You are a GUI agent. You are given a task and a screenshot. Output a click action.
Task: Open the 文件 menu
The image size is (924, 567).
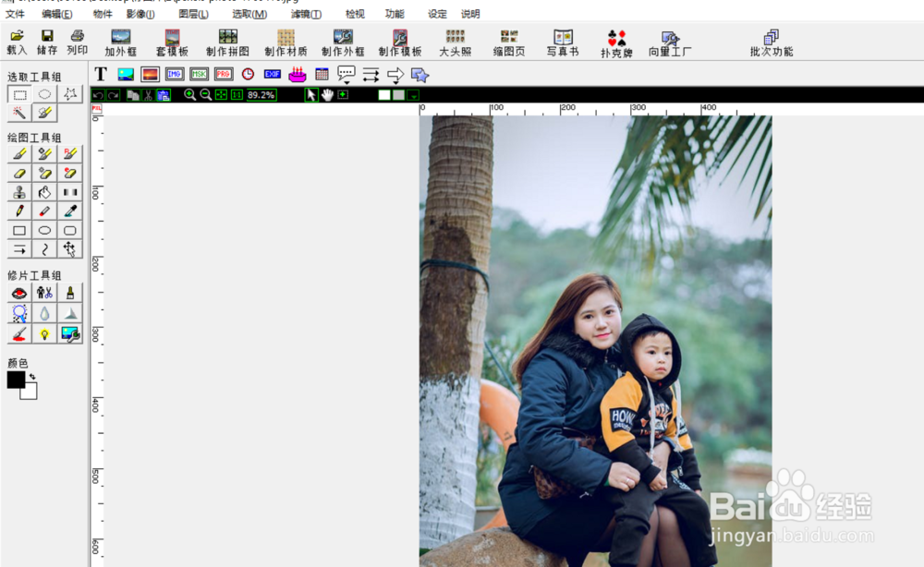point(16,14)
